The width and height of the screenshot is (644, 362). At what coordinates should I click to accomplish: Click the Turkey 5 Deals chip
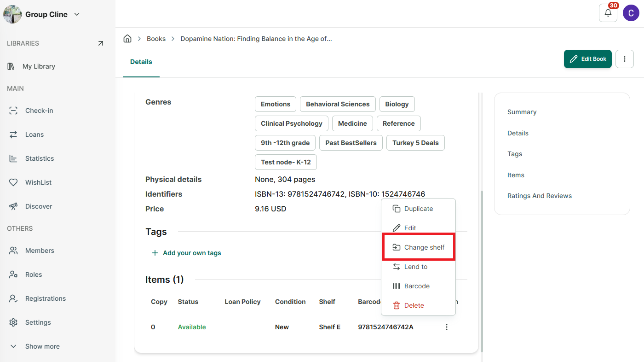(x=415, y=143)
